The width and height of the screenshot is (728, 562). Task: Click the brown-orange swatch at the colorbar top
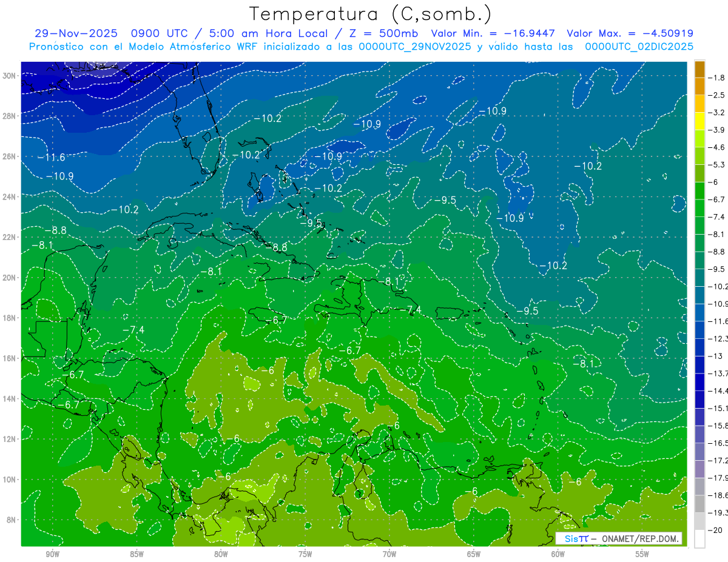coord(699,69)
